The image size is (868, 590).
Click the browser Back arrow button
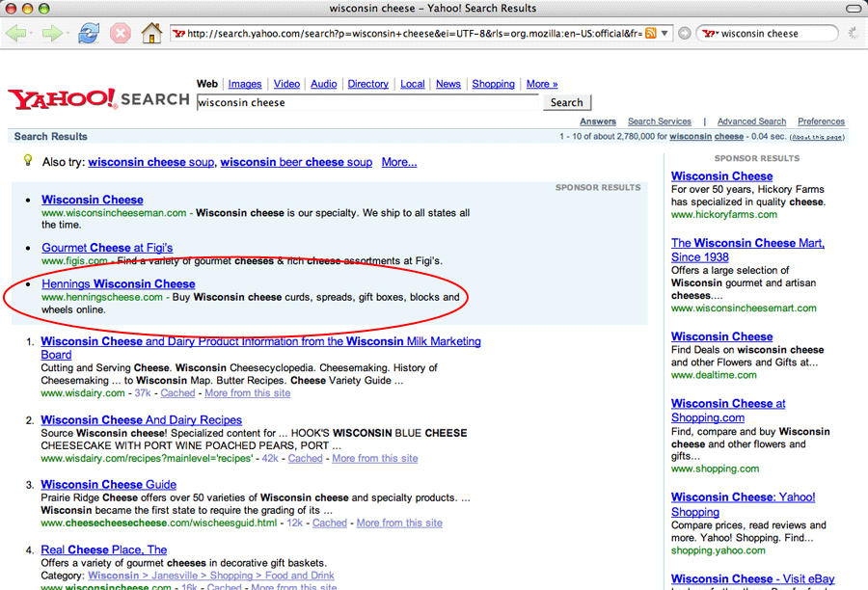pyautogui.click(x=16, y=33)
